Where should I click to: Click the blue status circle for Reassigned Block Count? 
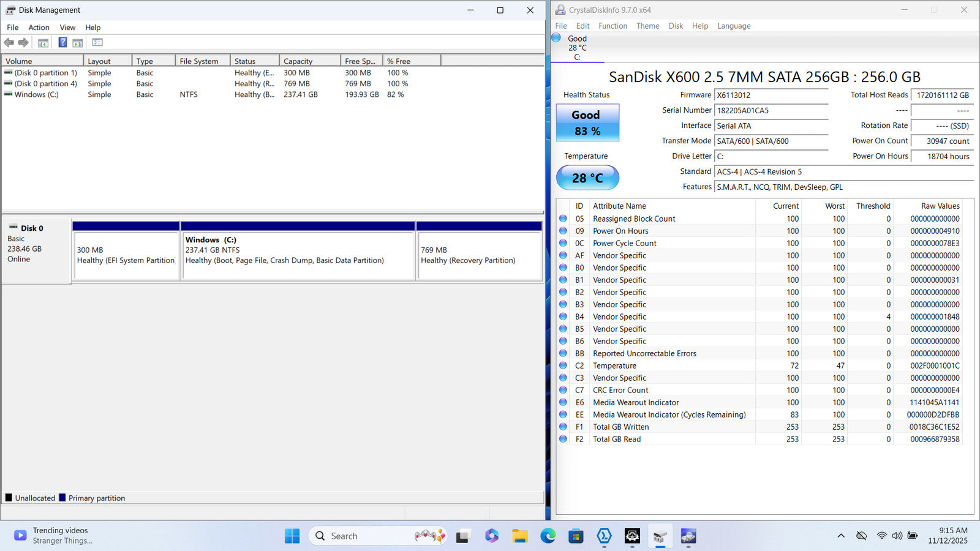click(x=563, y=219)
